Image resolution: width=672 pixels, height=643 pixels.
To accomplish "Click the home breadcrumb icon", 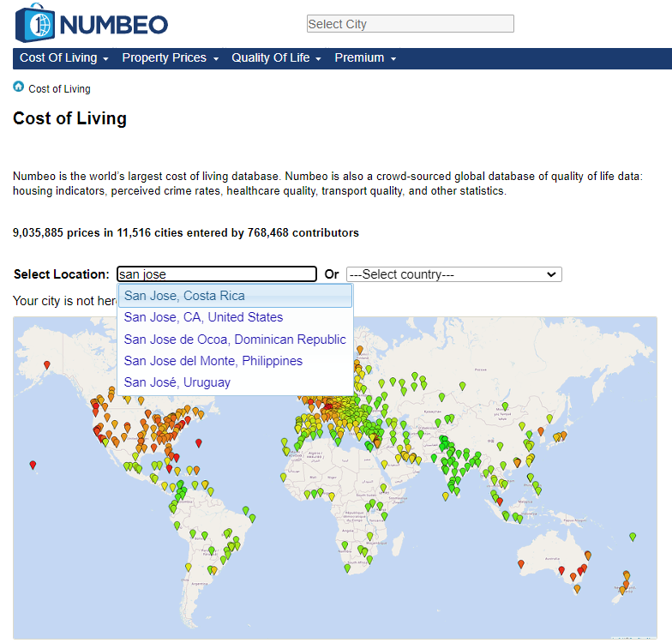I will [19, 87].
